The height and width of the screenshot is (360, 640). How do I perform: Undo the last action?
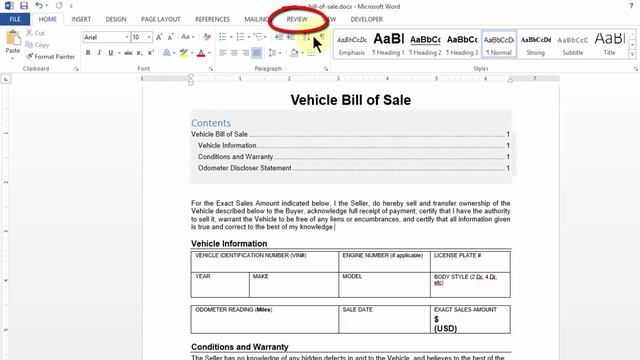pyautogui.click(x=39, y=6)
